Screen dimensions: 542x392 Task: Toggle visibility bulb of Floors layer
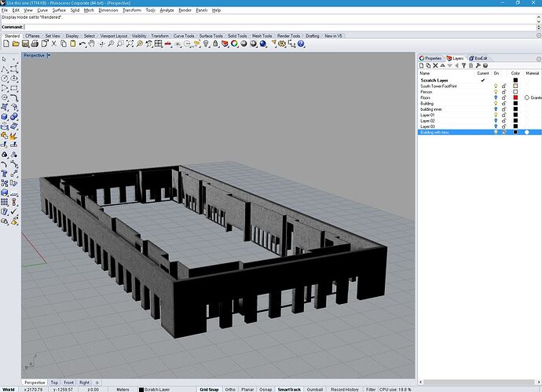[x=496, y=98]
